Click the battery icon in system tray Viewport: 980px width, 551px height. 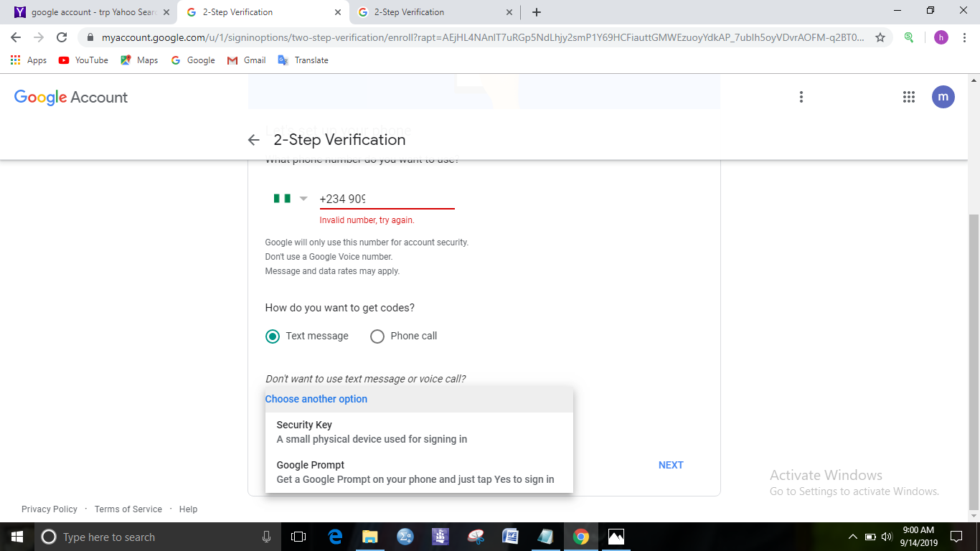870,537
